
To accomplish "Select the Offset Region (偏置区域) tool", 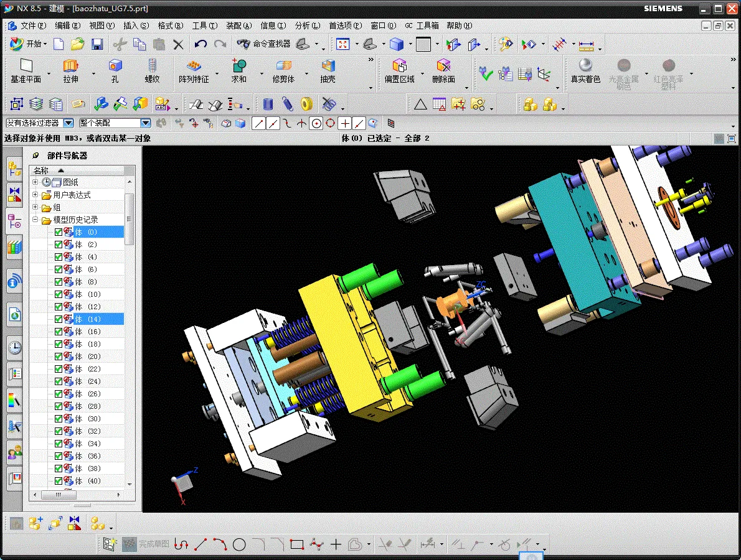I will point(399,72).
